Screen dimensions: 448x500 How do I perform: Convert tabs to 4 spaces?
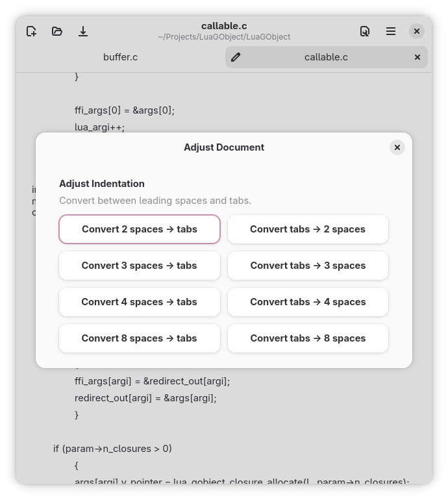tap(308, 302)
